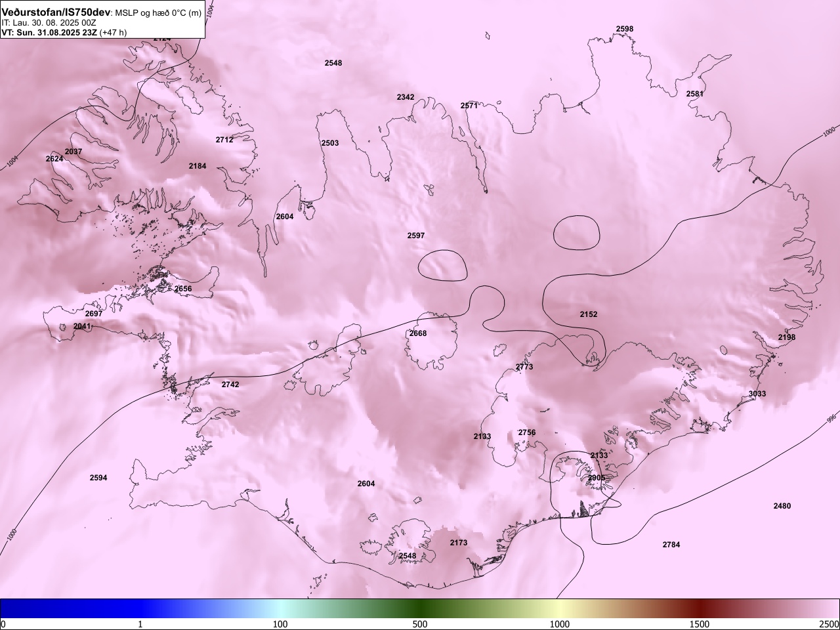The width and height of the screenshot is (840, 630).
Task: Click the 2784 height label
Action: [x=671, y=545]
